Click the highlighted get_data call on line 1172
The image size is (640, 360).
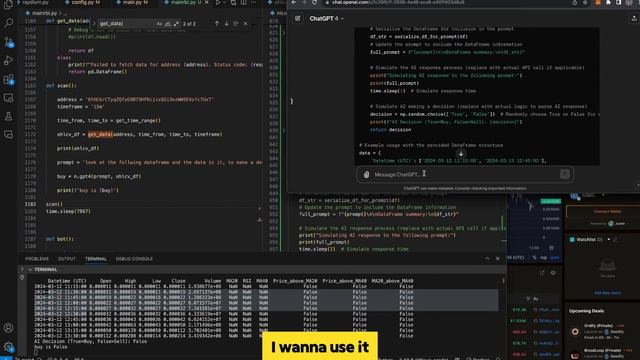(100, 134)
